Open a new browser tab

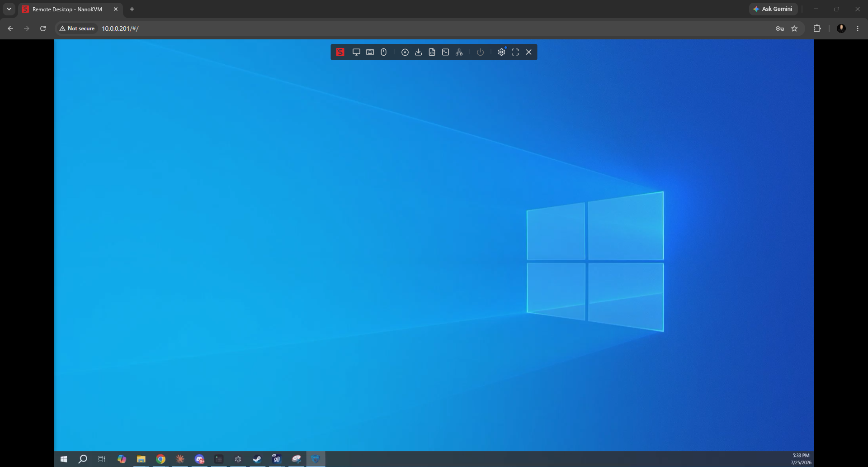click(132, 9)
